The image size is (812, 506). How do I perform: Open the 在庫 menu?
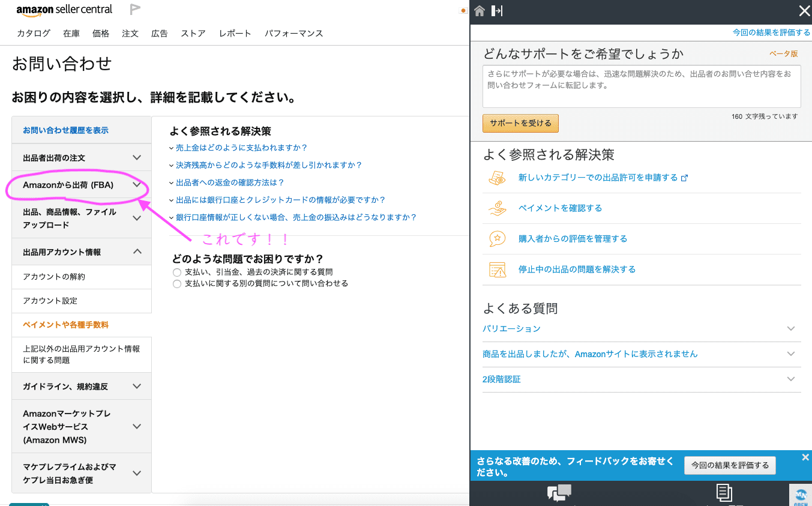[71, 34]
